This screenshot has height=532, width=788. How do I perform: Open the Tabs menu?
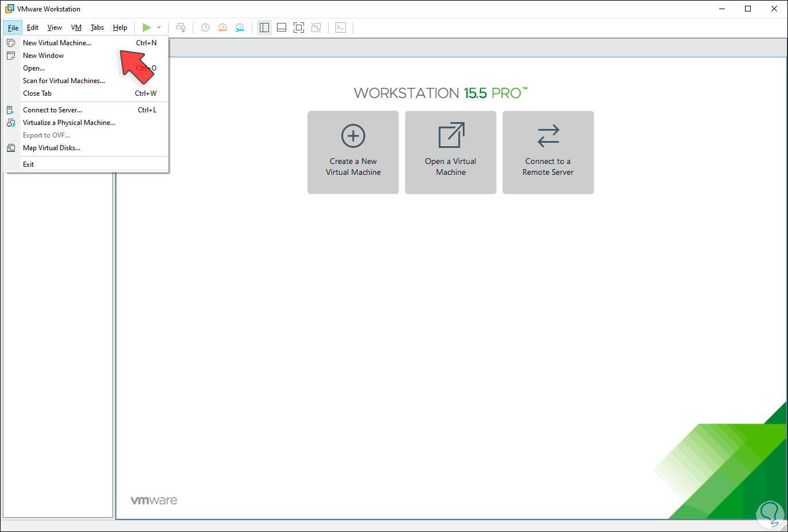coord(97,28)
